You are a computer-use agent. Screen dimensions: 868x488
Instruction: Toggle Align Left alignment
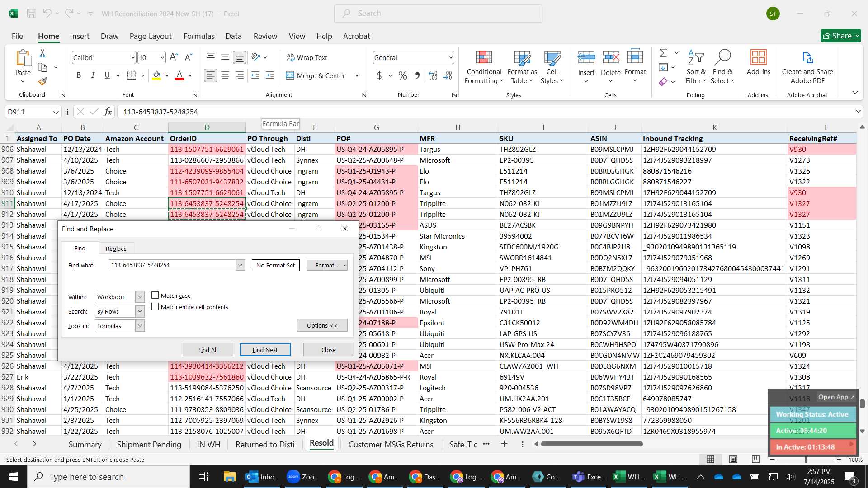pos(210,75)
